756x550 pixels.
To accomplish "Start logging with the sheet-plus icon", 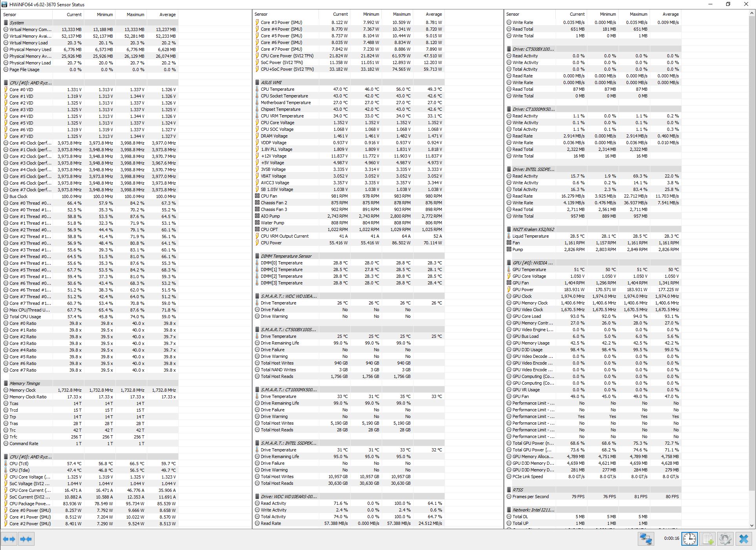I will pyautogui.click(x=708, y=539).
